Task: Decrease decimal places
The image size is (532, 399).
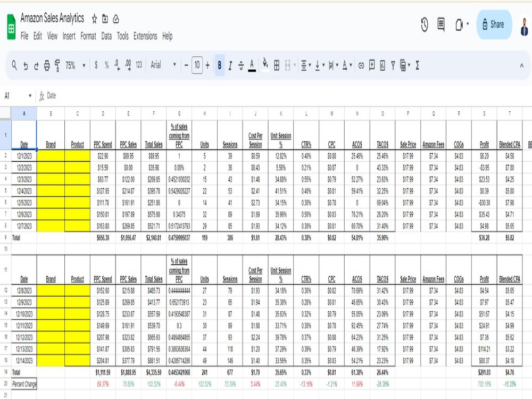Action: (x=117, y=65)
